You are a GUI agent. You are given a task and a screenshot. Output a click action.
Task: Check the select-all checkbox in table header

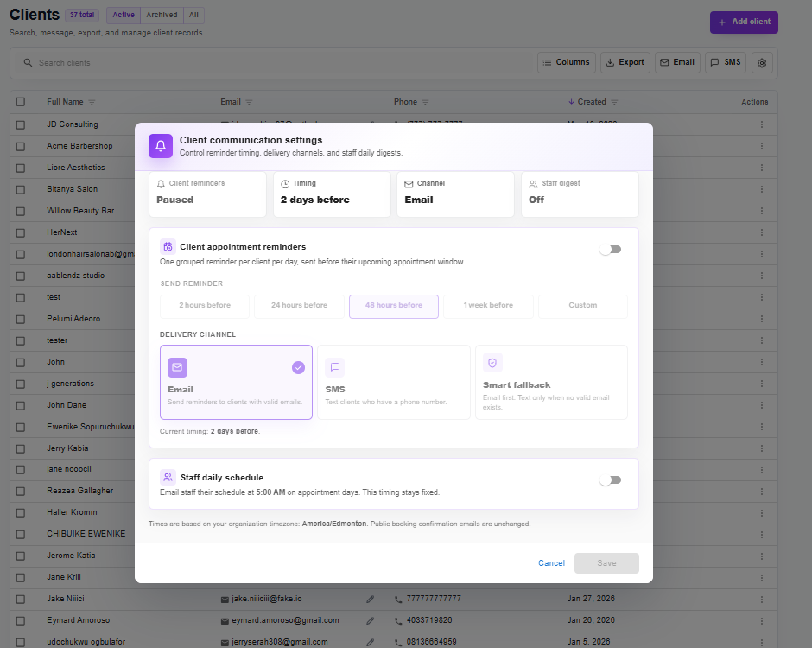(21, 102)
